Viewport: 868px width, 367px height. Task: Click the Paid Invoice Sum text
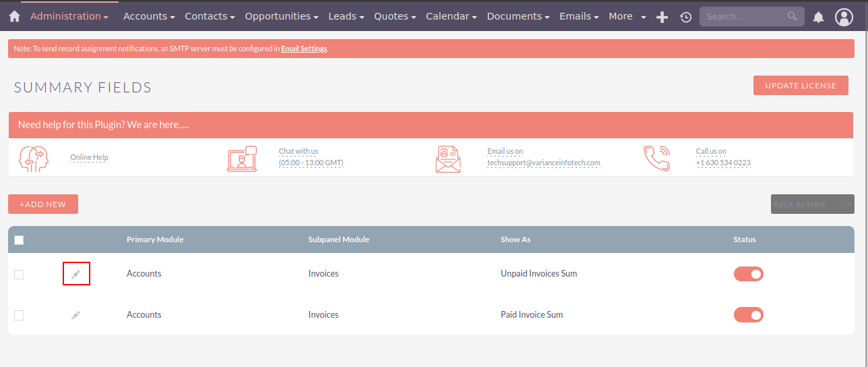coord(532,315)
